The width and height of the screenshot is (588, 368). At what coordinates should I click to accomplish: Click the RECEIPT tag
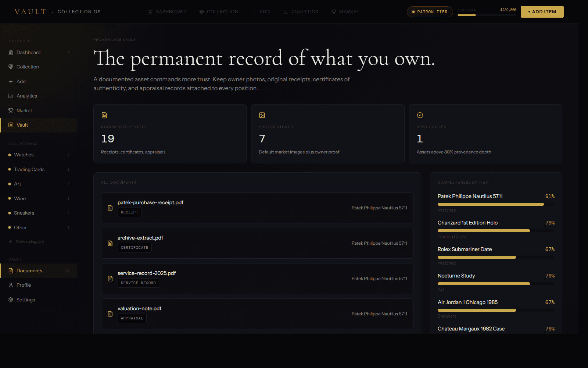pos(130,212)
